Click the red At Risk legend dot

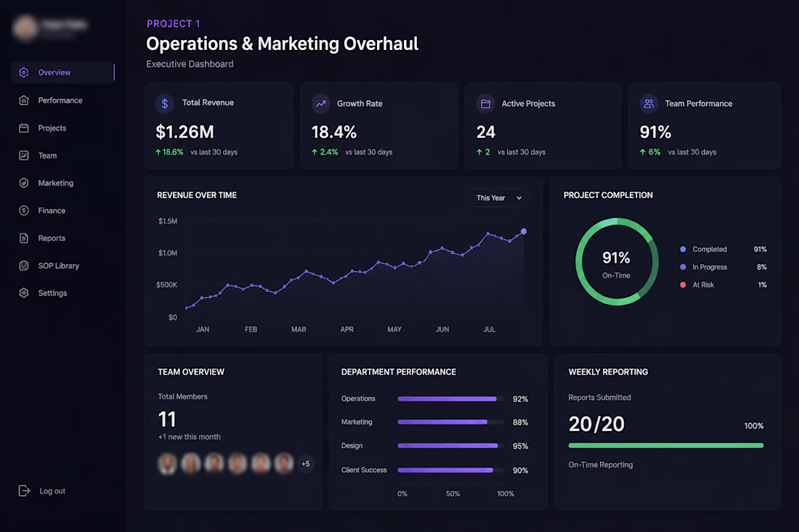pos(683,285)
